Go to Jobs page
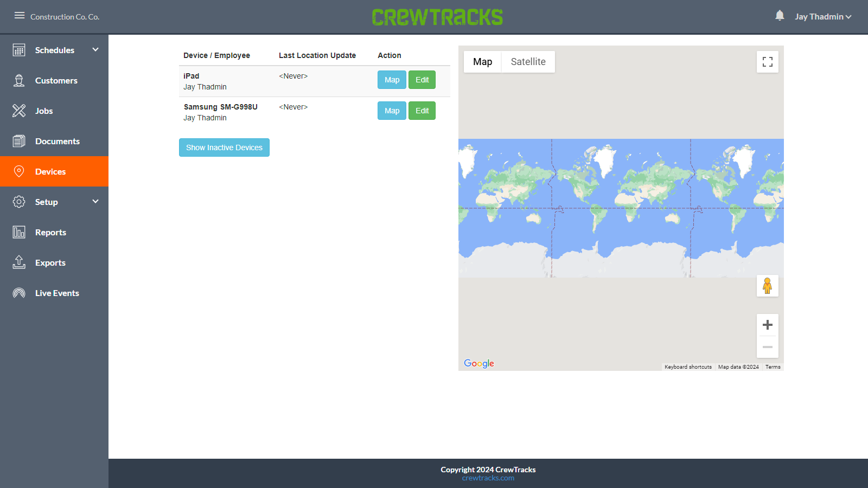The width and height of the screenshot is (868, 488). [x=54, y=111]
